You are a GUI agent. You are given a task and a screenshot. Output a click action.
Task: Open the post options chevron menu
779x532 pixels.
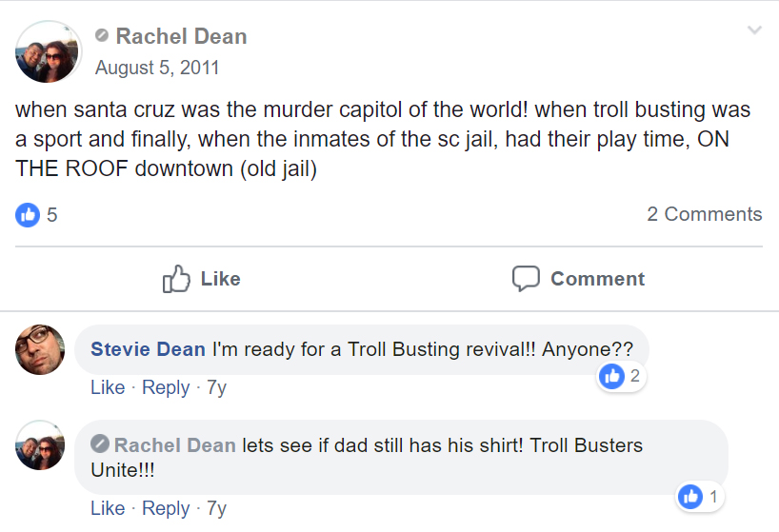(x=754, y=30)
